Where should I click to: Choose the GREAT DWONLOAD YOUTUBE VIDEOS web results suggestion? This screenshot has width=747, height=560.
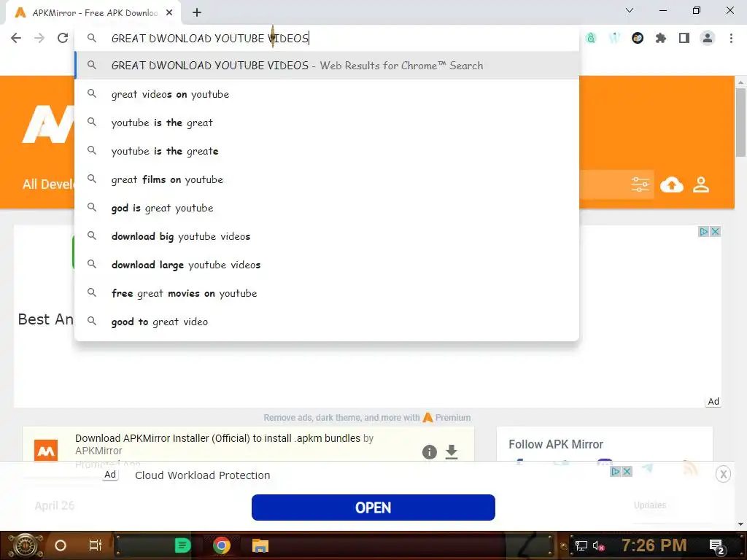pos(327,65)
